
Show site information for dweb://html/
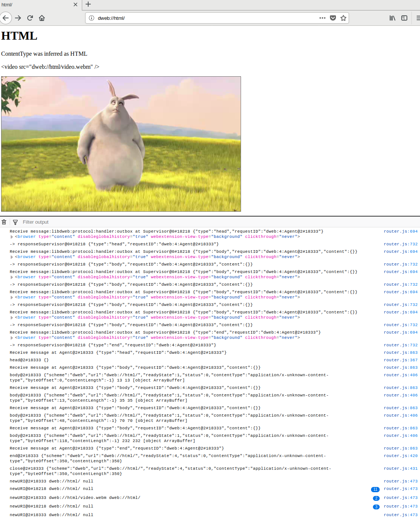pyautogui.click(x=92, y=18)
